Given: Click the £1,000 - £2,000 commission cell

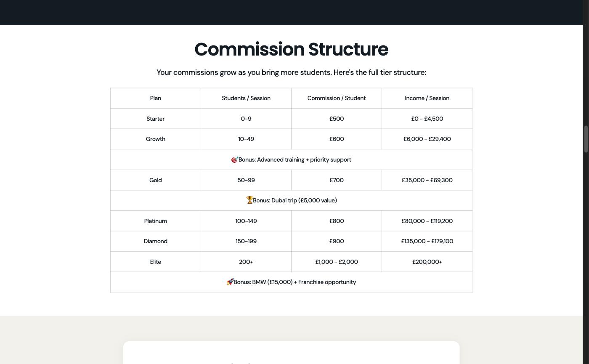Looking at the screenshot, I should pyautogui.click(x=337, y=262).
